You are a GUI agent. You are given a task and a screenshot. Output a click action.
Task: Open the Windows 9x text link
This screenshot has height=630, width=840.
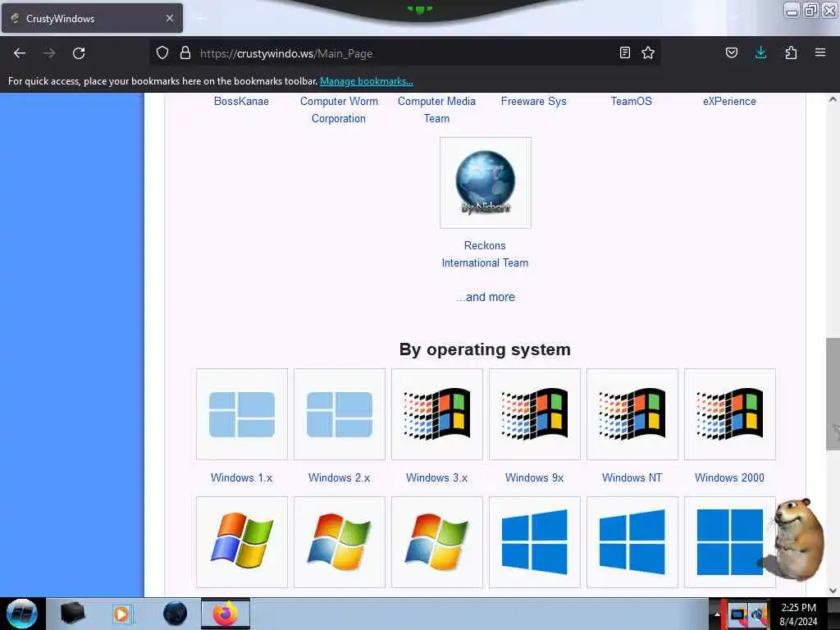click(x=534, y=477)
